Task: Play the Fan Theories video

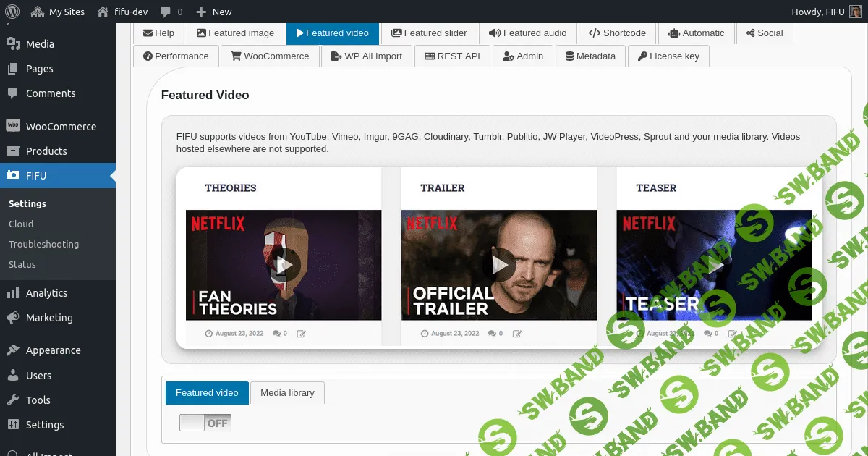Action: pos(284,265)
